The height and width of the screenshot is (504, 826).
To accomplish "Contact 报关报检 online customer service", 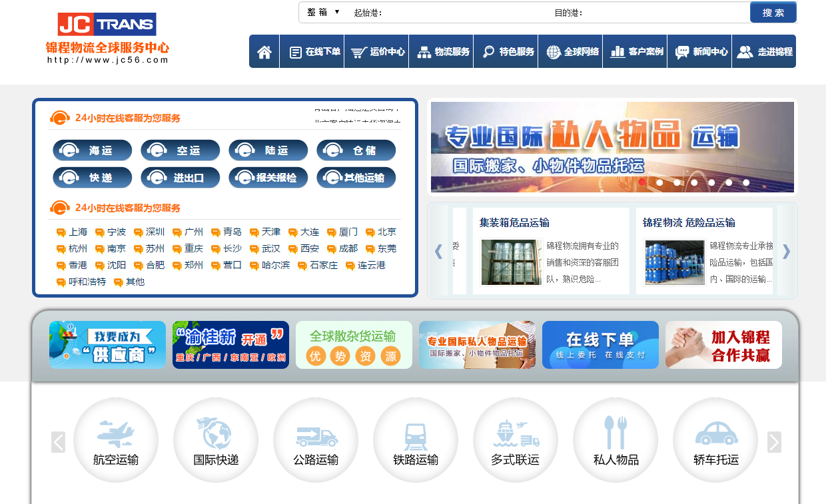I will tap(268, 178).
